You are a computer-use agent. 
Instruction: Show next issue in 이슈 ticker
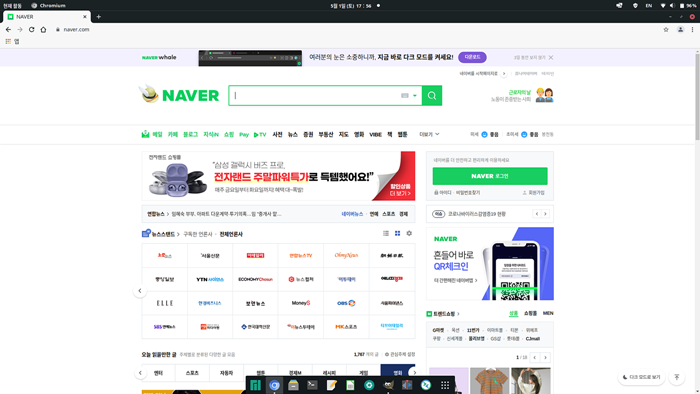pyautogui.click(x=545, y=214)
